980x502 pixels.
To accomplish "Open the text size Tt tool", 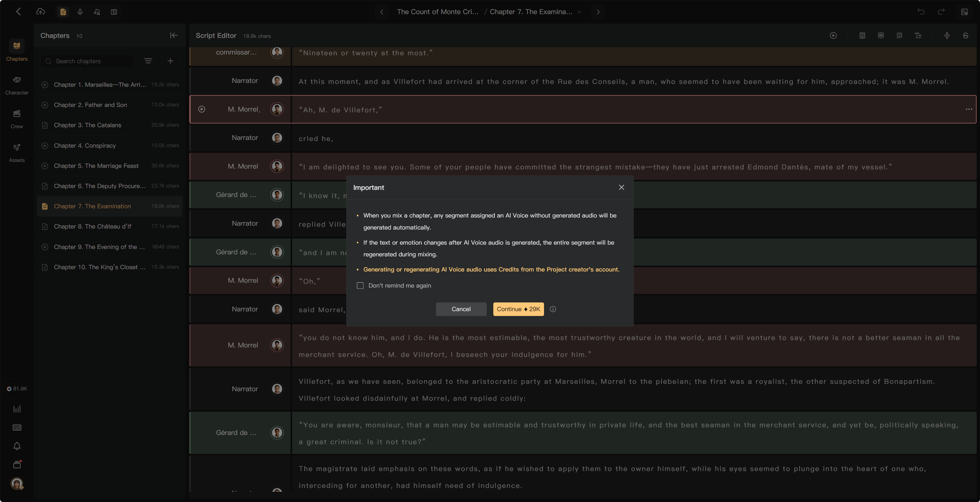I will pos(918,35).
